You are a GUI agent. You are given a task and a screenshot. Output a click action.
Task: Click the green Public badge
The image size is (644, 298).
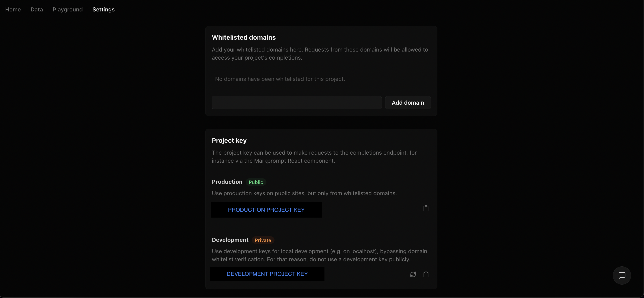(x=256, y=182)
